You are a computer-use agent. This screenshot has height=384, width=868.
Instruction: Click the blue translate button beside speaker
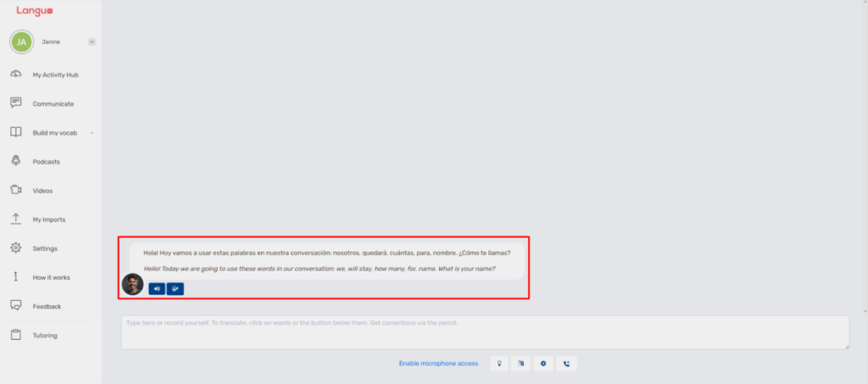coord(175,289)
